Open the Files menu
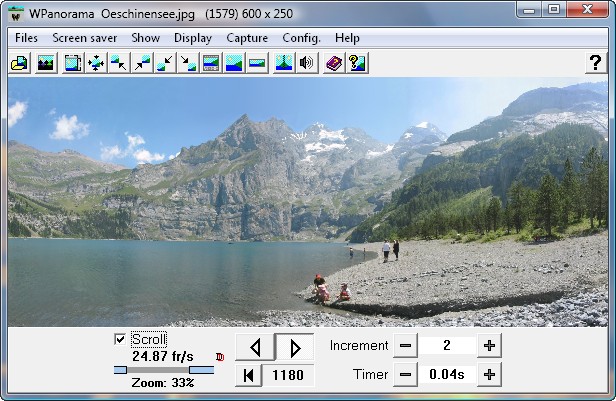Viewport: 616px width, 401px height. click(26, 38)
